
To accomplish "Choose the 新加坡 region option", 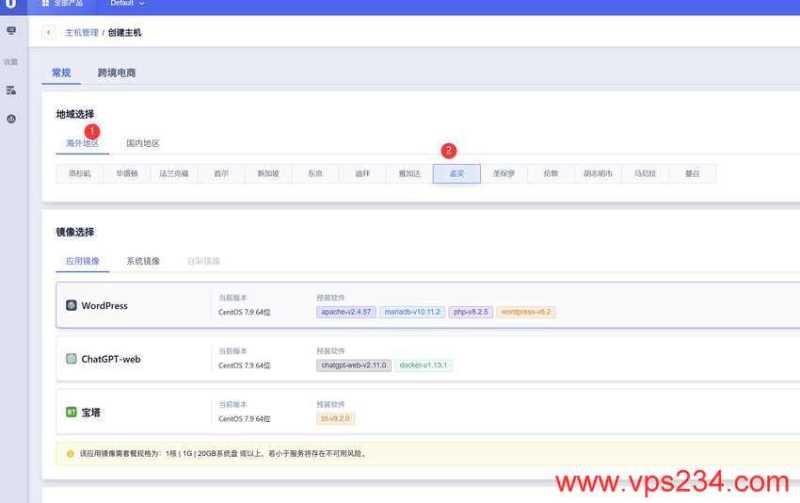I will [x=268, y=174].
